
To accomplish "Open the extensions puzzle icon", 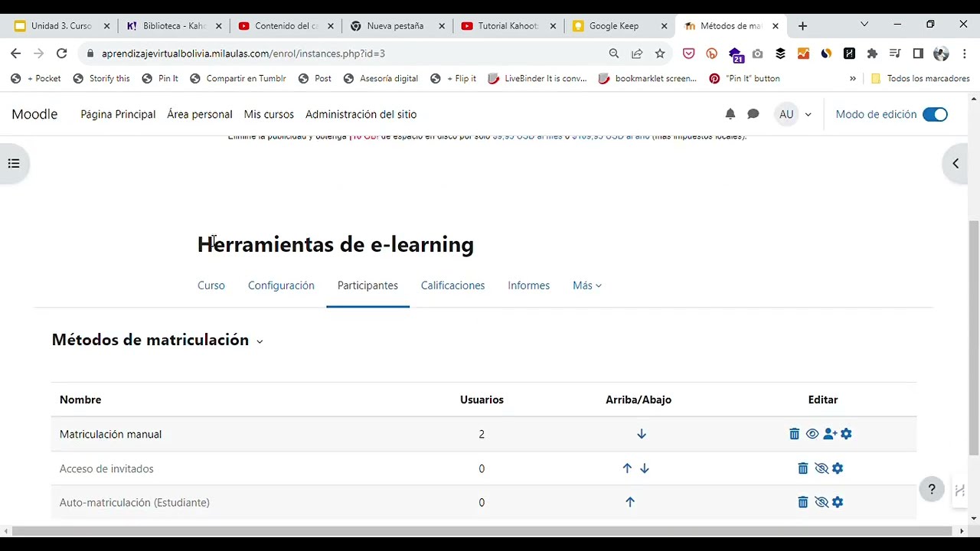I will tap(872, 54).
